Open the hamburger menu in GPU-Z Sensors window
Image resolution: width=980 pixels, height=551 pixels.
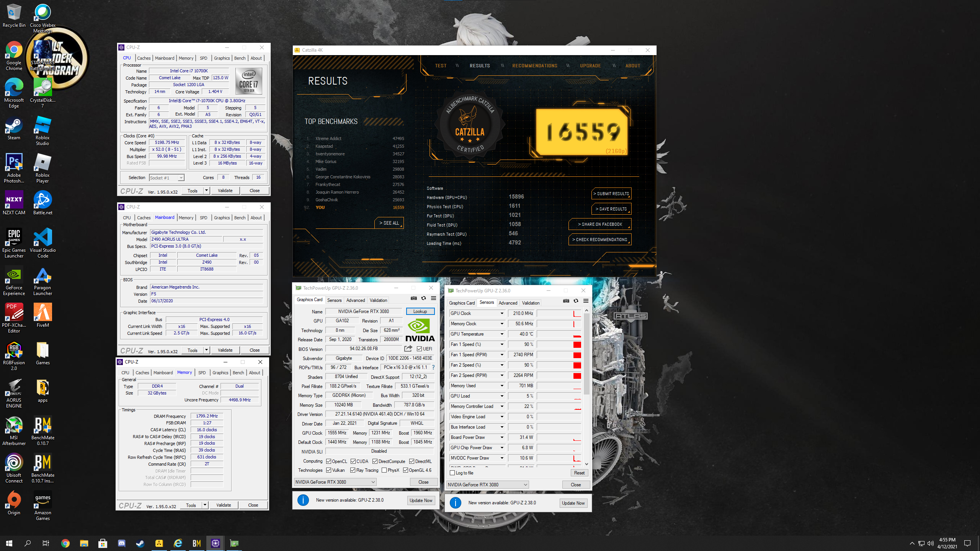[x=586, y=301]
